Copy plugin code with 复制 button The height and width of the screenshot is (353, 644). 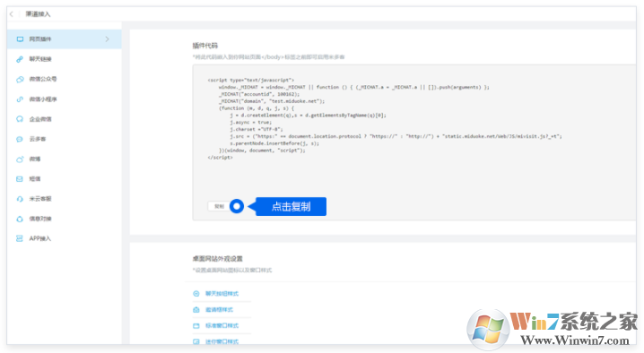click(x=220, y=206)
